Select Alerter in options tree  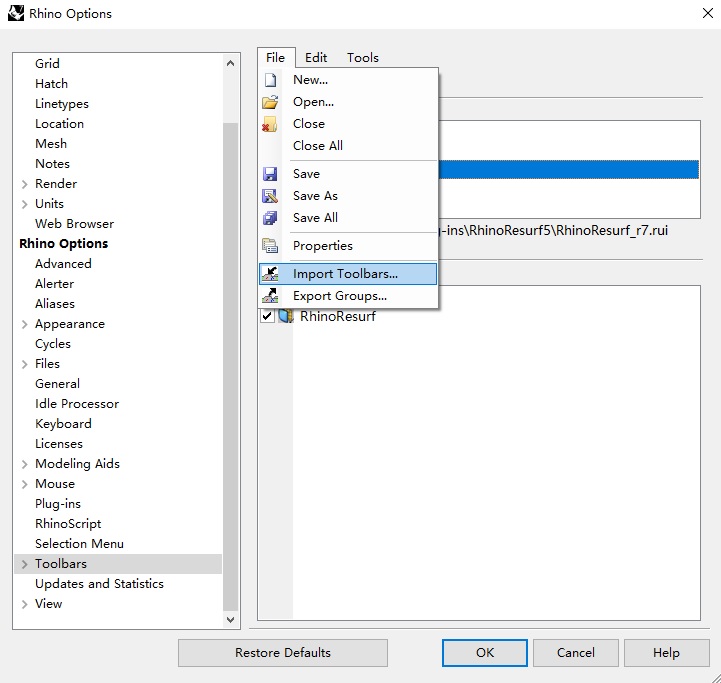54,284
